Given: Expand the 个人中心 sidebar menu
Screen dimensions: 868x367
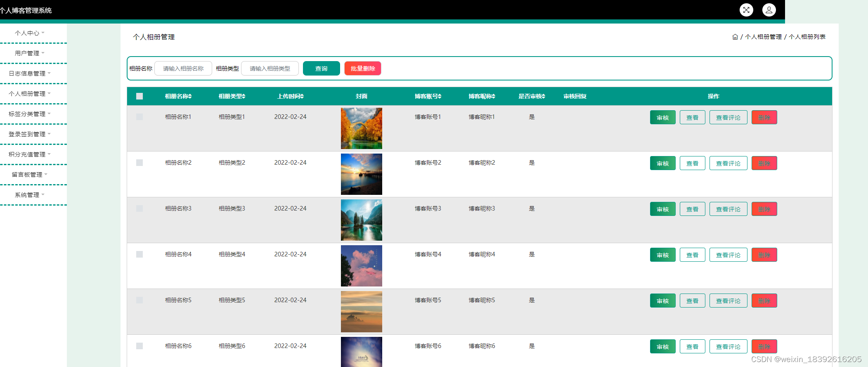Looking at the screenshot, I should 30,33.
